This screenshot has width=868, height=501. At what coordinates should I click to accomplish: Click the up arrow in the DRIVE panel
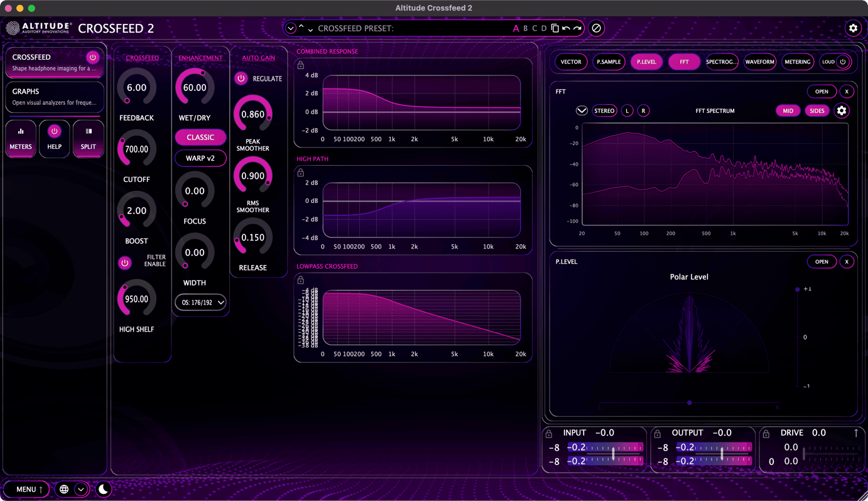(856, 433)
